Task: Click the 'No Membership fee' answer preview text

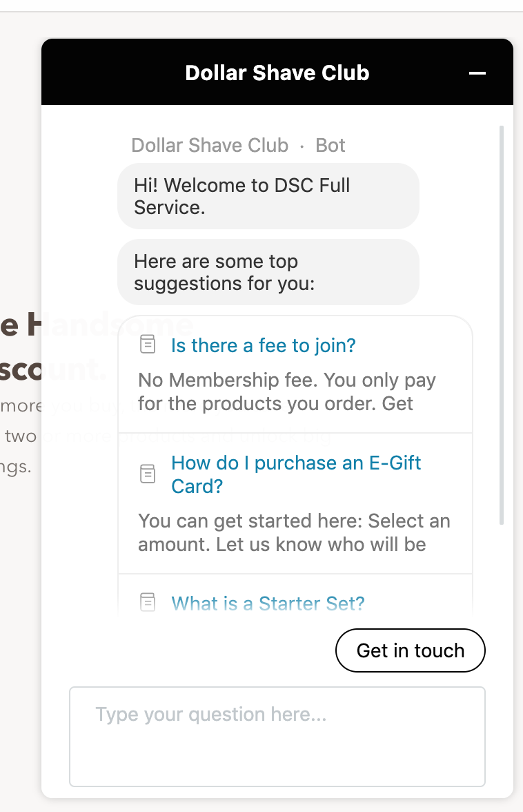Action: (x=287, y=392)
